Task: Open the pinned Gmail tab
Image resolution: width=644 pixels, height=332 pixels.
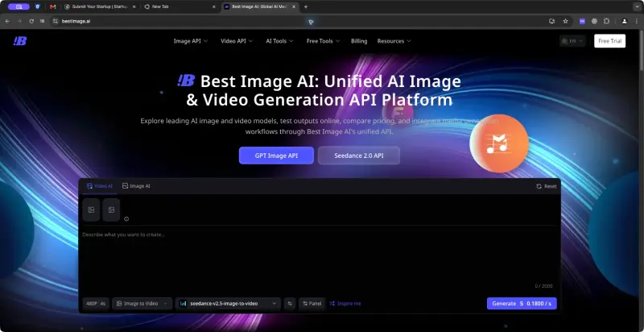Action: [52, 7]
